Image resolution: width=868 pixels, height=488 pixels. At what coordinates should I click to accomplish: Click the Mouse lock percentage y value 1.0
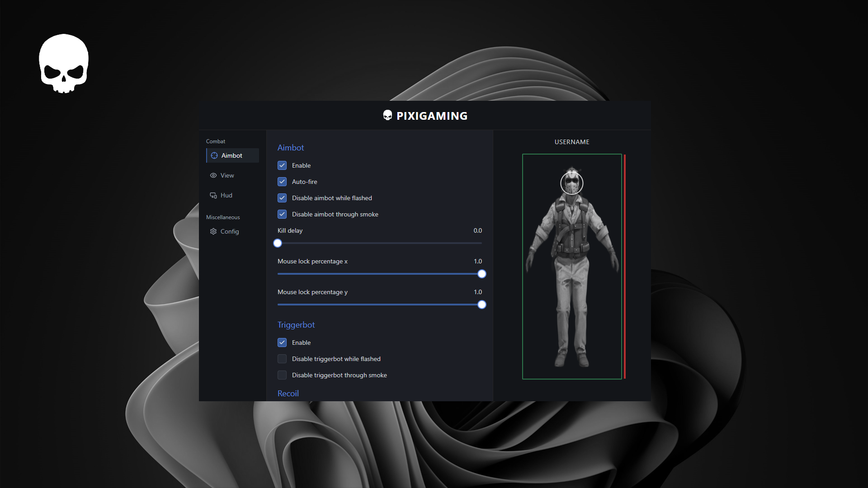point(478,292)
